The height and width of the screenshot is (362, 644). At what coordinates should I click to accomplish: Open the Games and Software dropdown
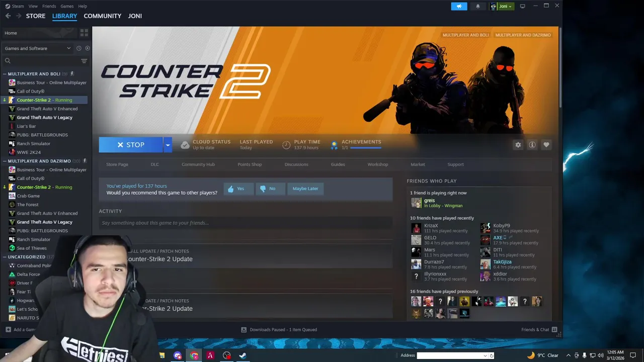tap(38, 48)
